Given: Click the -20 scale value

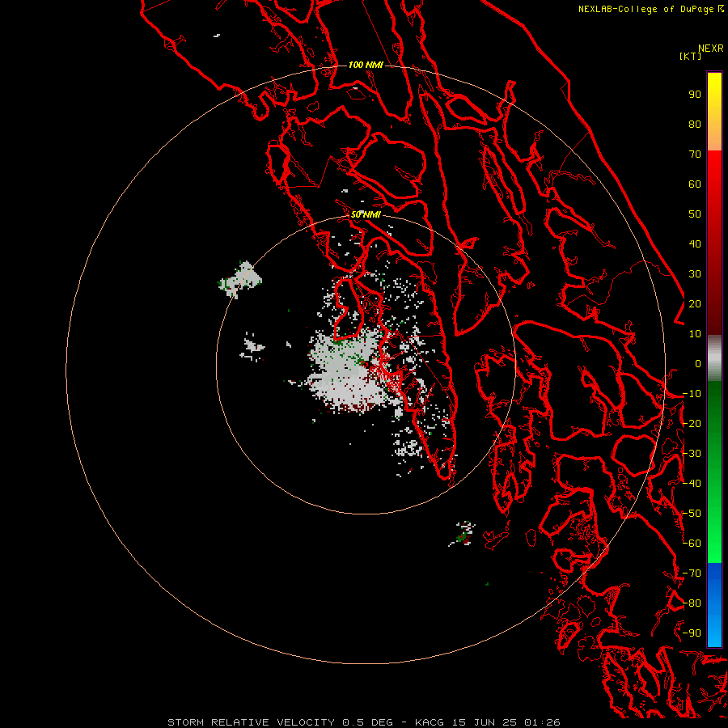Looking at the screenshot, I should coord(692,424).
